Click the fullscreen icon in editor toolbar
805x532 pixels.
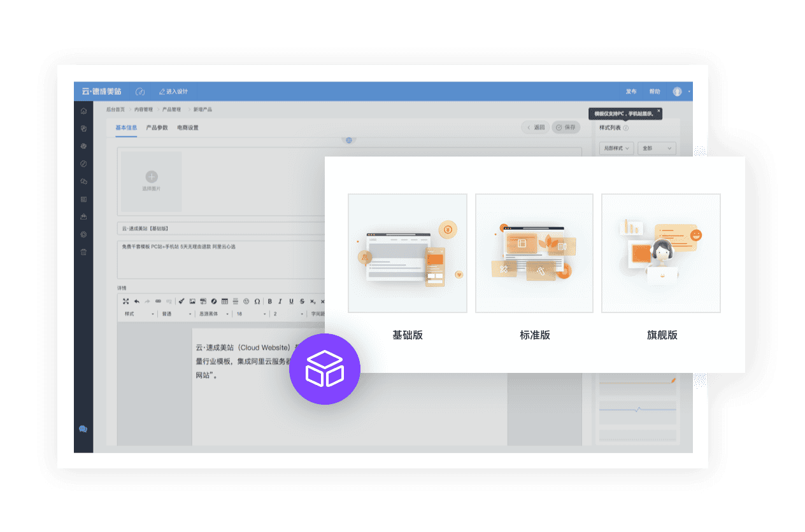click(125, 302)
